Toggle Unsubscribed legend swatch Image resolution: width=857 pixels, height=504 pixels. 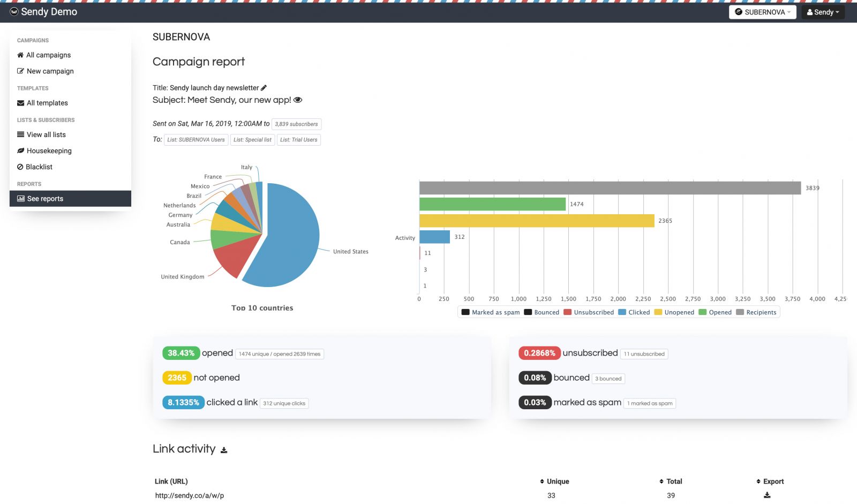pos(567,312)
